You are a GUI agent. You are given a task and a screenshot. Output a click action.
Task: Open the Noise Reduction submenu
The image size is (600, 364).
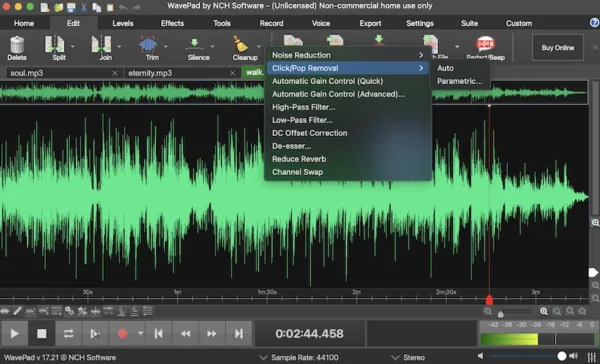click(x=348, y=55)
